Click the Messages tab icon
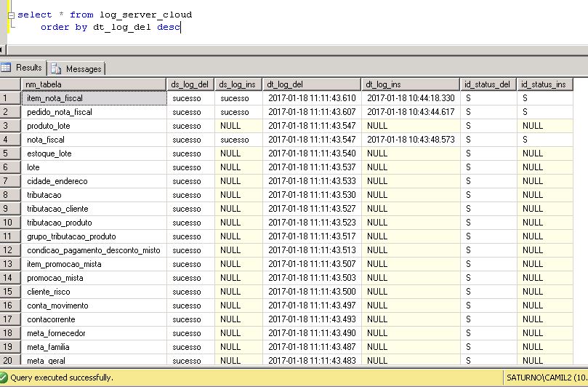This screenshot has height=387, width=588. click(x=56, y=68)
